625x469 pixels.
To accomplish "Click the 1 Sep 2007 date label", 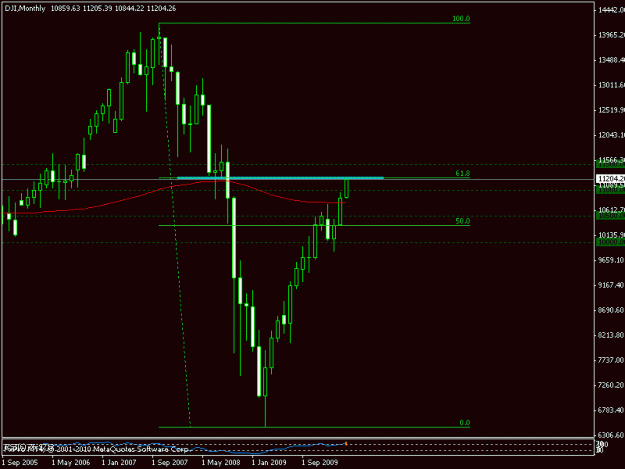I will 169,463.
